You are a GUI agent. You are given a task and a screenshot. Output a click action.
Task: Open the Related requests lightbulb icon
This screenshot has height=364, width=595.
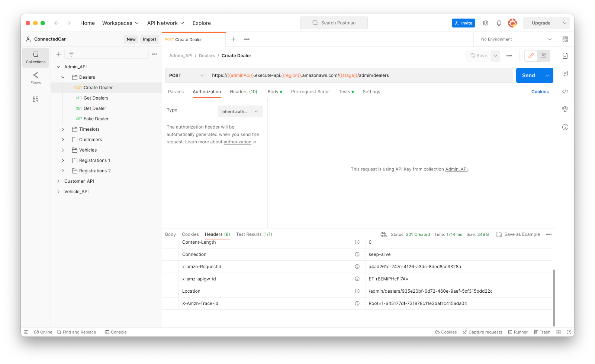565,109
